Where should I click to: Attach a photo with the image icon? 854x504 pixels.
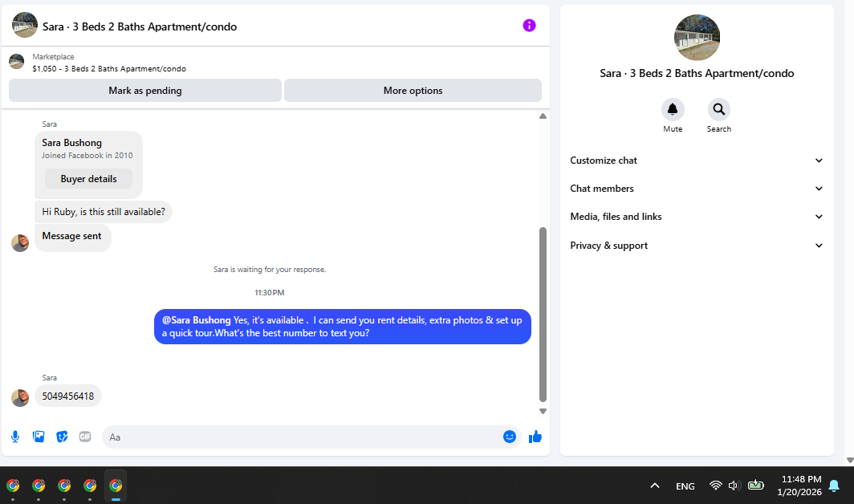coord(39,437)
